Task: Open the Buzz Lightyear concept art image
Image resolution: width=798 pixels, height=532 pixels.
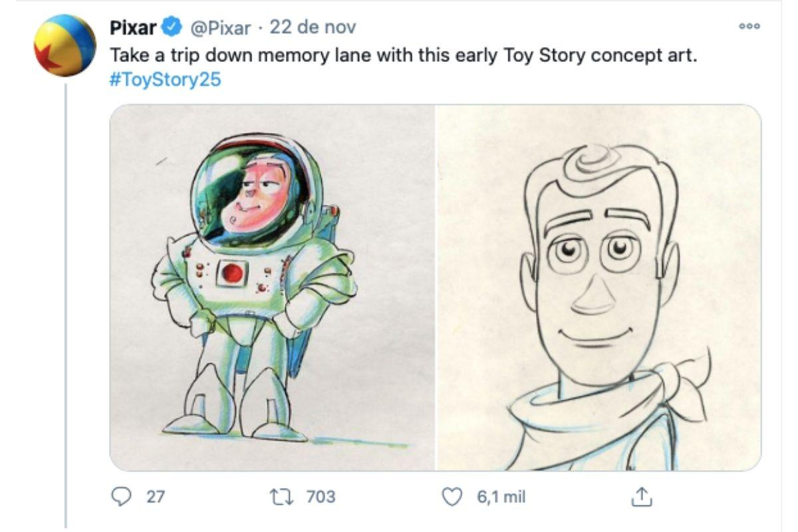Action: pos(272,287)
